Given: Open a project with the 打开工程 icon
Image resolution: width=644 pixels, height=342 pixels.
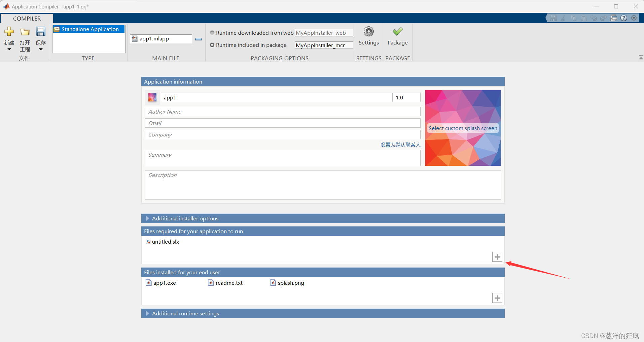Looking at the screenshot, I should [25, 31].
